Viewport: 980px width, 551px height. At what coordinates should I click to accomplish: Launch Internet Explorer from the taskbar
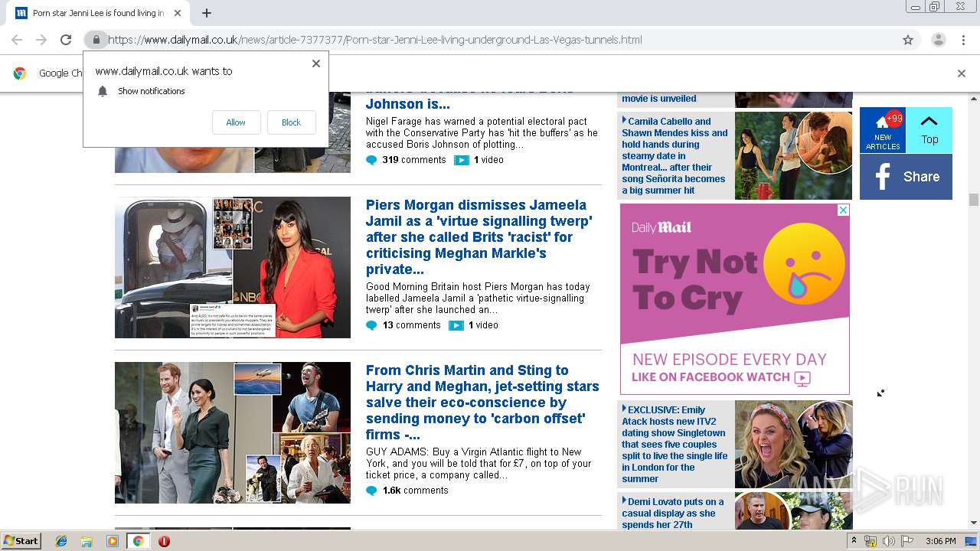(x=61, y=541)
